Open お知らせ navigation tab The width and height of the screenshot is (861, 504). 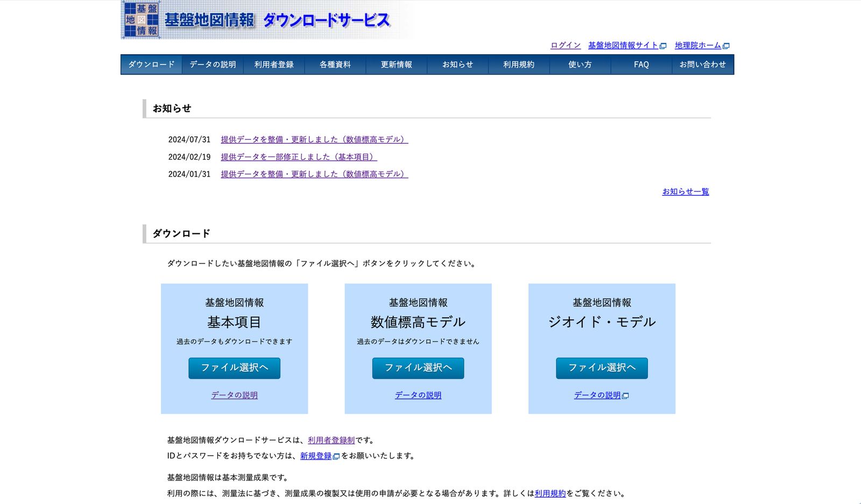(x=457, y=65)
